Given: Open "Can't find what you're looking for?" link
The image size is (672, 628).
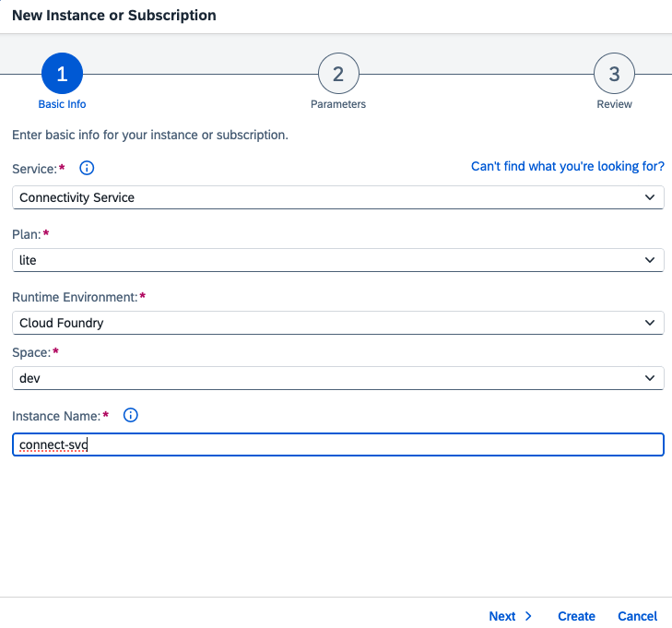Looking at the screenshot, I should (x=567, y=166).
